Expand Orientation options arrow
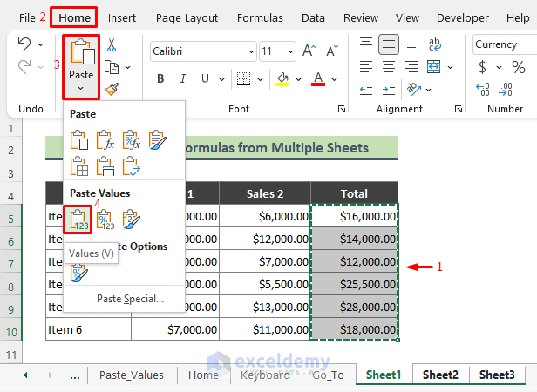The width and height of the screenshot is (537, 392). click(x=428, y=90)
